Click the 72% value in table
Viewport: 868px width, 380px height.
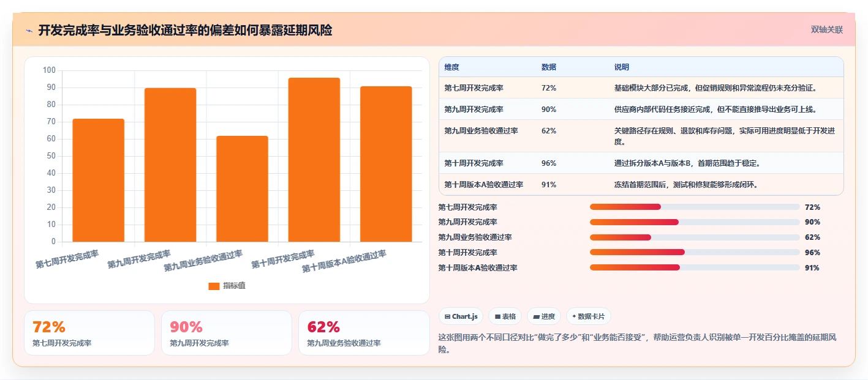[549, 88]
